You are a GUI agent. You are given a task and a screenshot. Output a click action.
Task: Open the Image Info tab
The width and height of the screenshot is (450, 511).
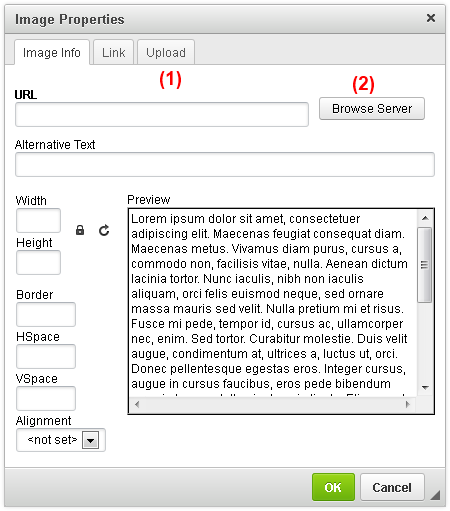coord(52,52)
